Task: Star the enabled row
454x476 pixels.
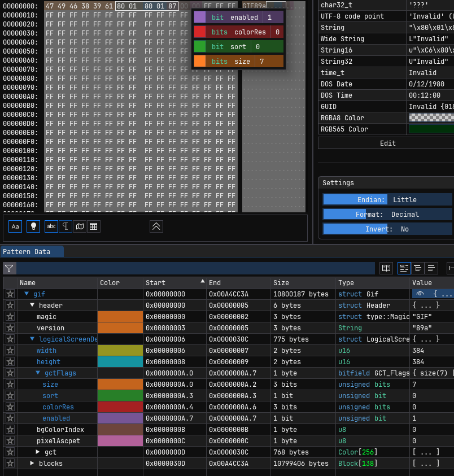Action: [x=10, y=418]
